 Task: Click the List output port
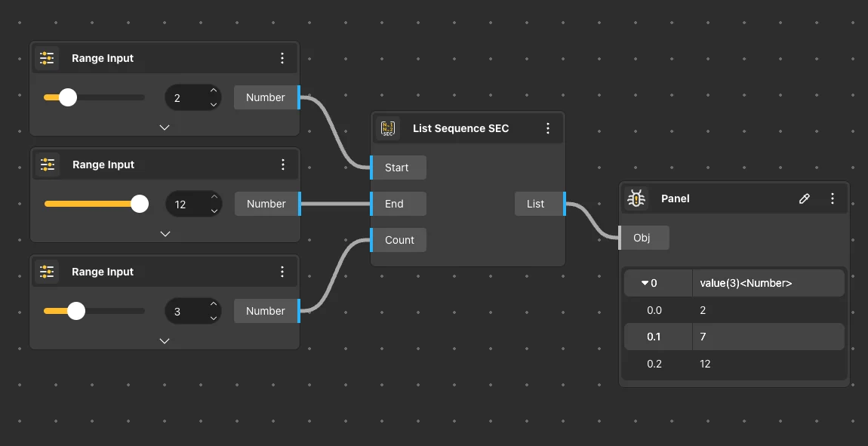pyautogui.click(x=536, y=204)
